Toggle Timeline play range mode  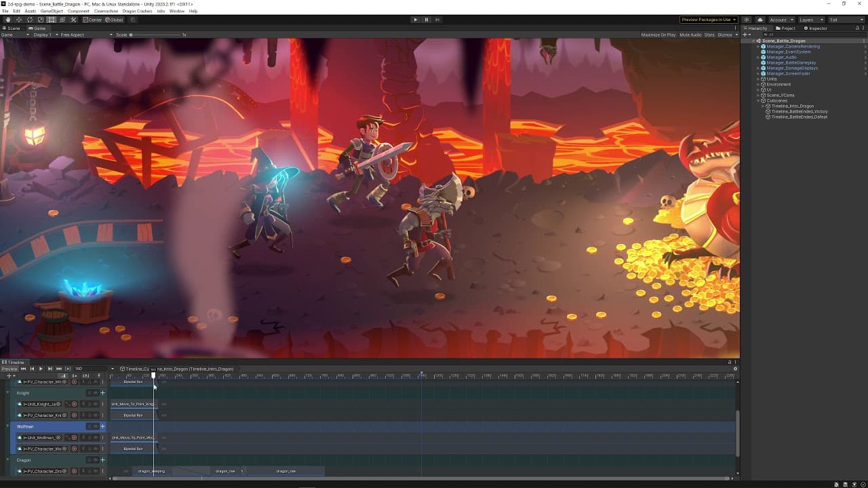click(x=68, y=369)
